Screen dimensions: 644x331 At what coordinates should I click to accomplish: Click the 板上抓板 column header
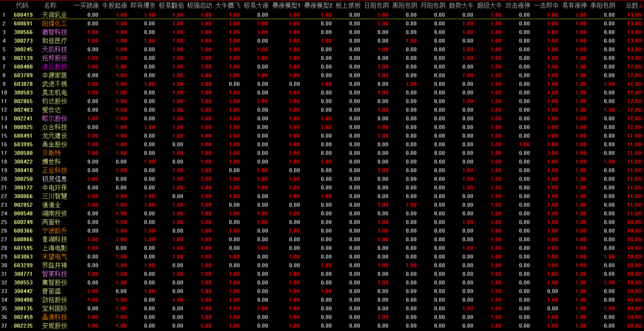348,5
